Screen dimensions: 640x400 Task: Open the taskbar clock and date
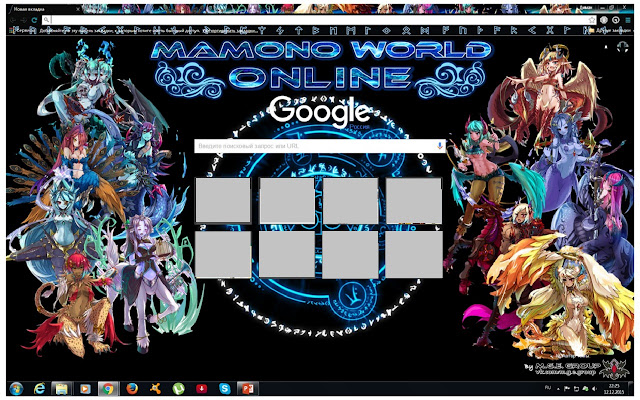coord(613,389)
